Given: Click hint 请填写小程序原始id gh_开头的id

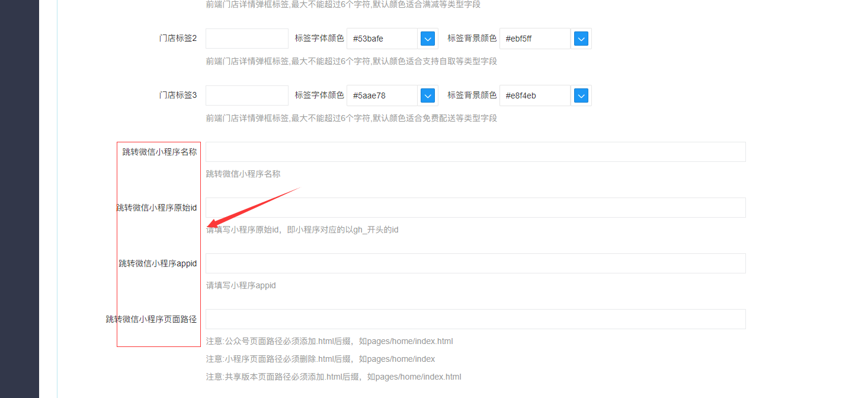Looking at the screenshot, I should (302, 230).
